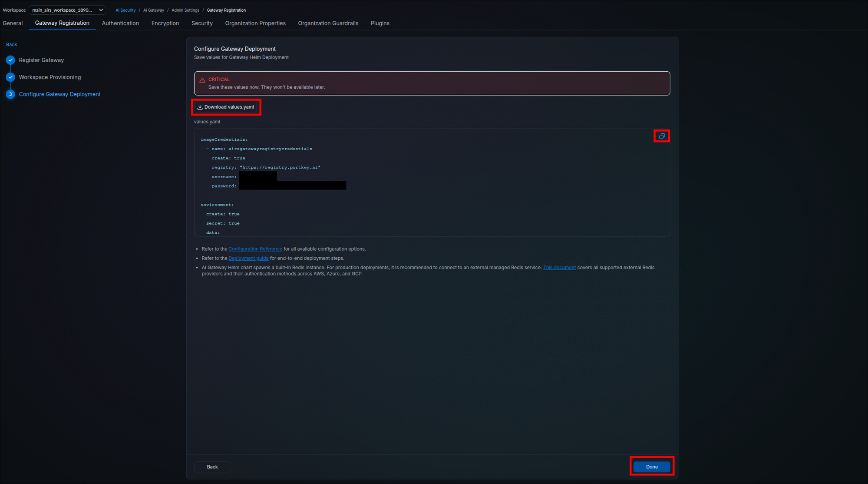Click the 'data:' line in the yaml
868x484 pixels.
click(213, 232)
